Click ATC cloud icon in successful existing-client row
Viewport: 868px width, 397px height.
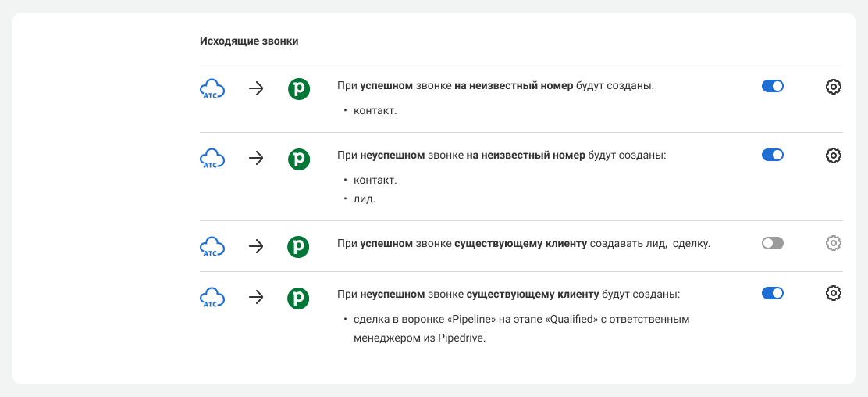(x=212, y=247)
